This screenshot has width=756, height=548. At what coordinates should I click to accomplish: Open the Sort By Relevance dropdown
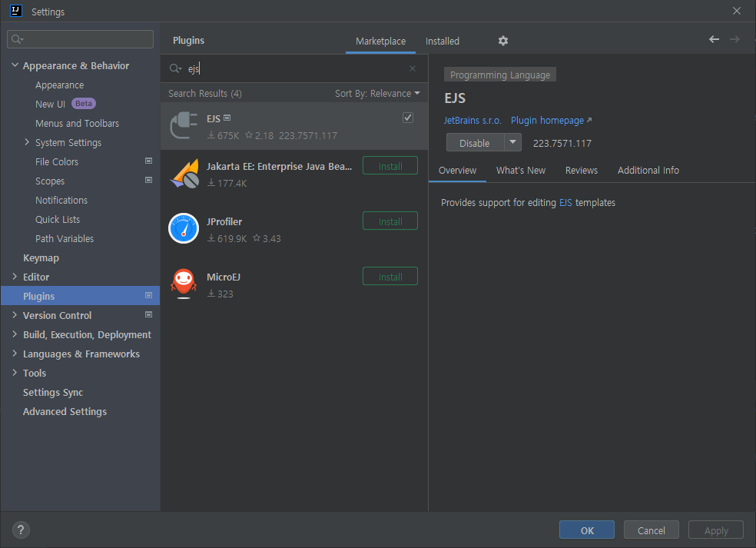[377, 94]
